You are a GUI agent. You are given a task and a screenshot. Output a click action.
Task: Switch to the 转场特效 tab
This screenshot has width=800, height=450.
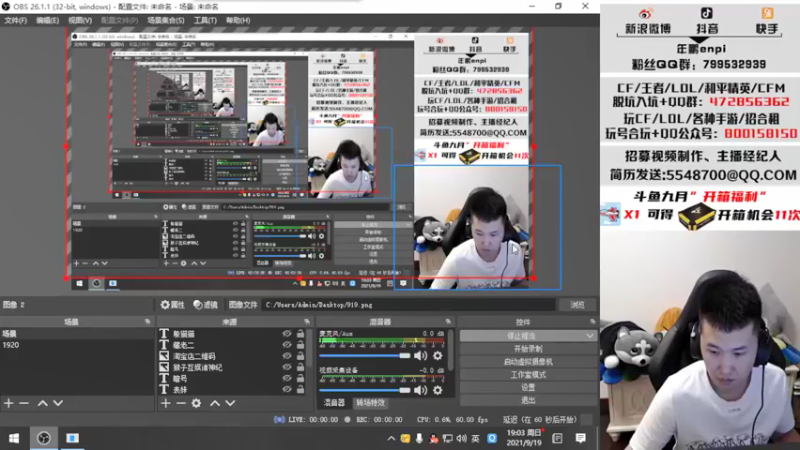coord(370,403)
